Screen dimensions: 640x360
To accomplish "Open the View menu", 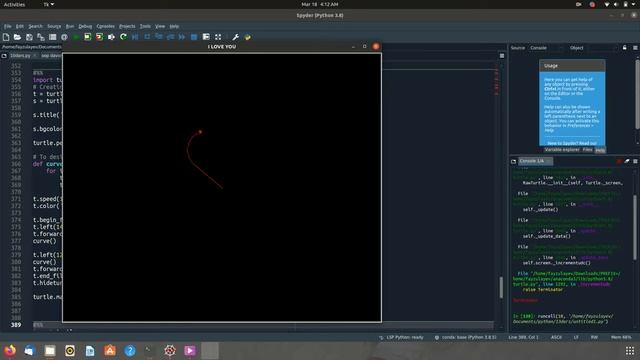I will [x=160, y=26].
